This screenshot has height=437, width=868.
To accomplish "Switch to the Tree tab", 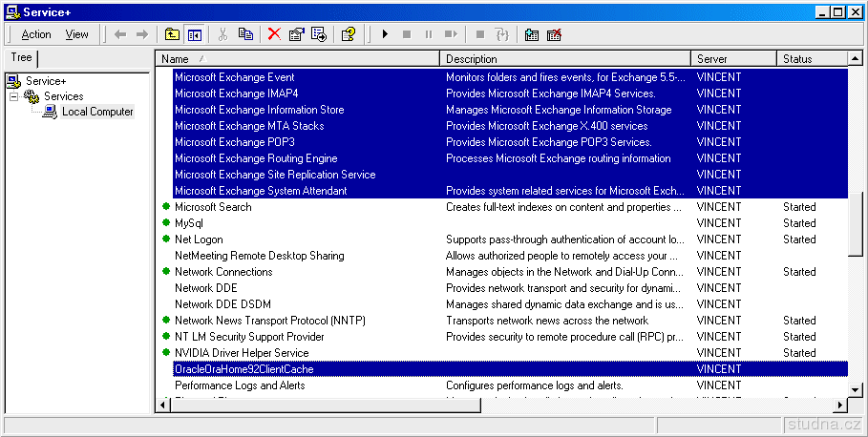I will (x=21, y=58).
